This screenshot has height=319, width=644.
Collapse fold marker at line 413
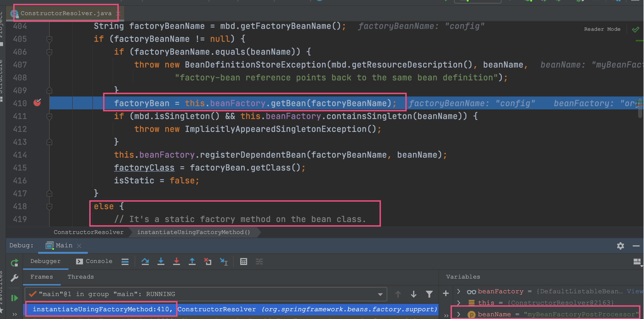[x=49, y=142]
